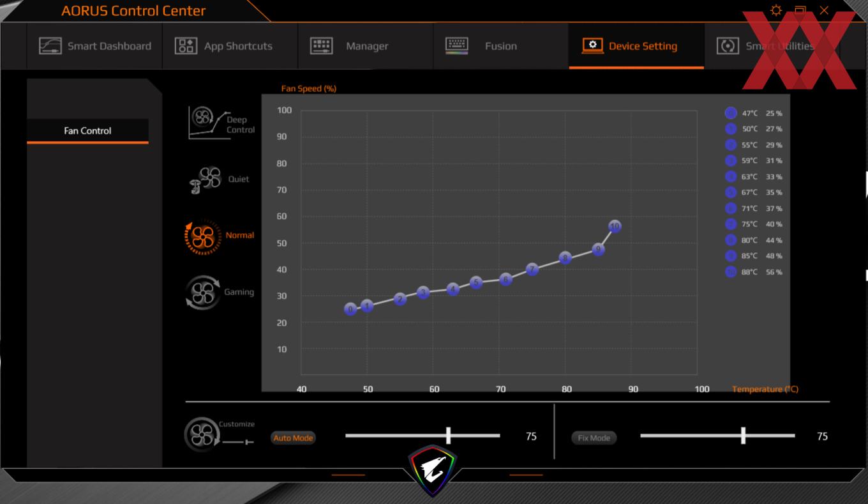Screen dimensions: 868x504
Task: Click the Device Setting laptop icon
Action: coord(593,46)
